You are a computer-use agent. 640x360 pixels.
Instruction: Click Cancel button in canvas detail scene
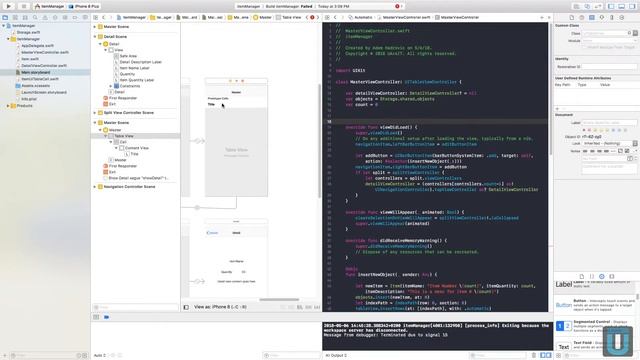(x=213, y=233)
